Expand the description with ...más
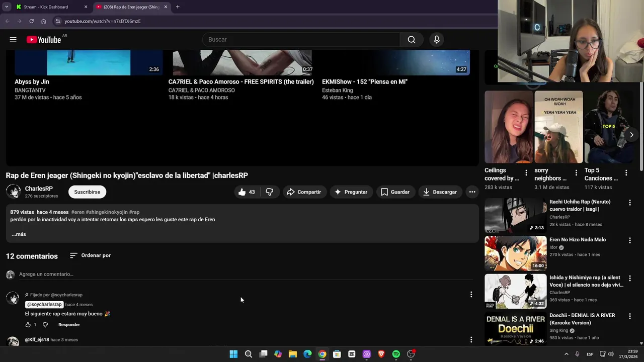The image size is (644, 362). click(x=19, y=234)
